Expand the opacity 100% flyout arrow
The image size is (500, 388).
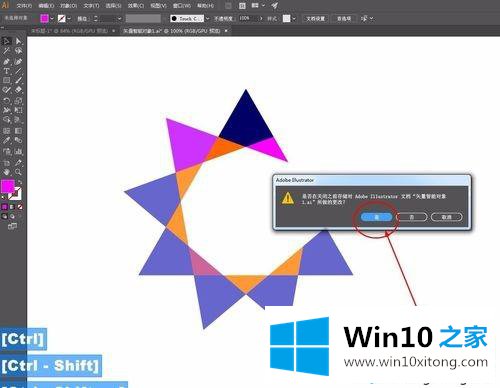(261, 19)
